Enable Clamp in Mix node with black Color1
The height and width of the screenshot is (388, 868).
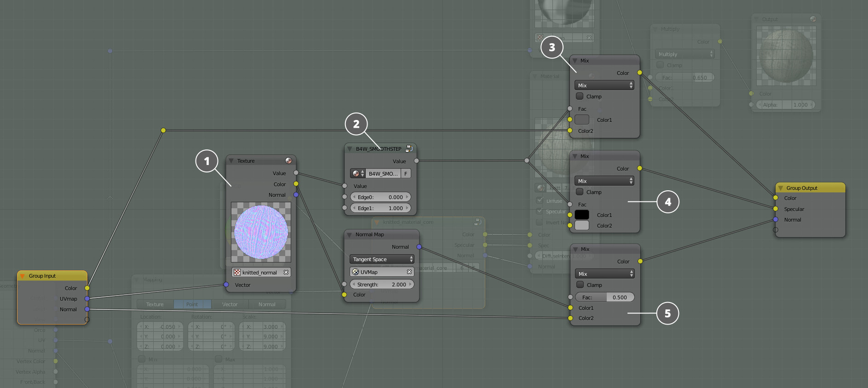(580, 192)
